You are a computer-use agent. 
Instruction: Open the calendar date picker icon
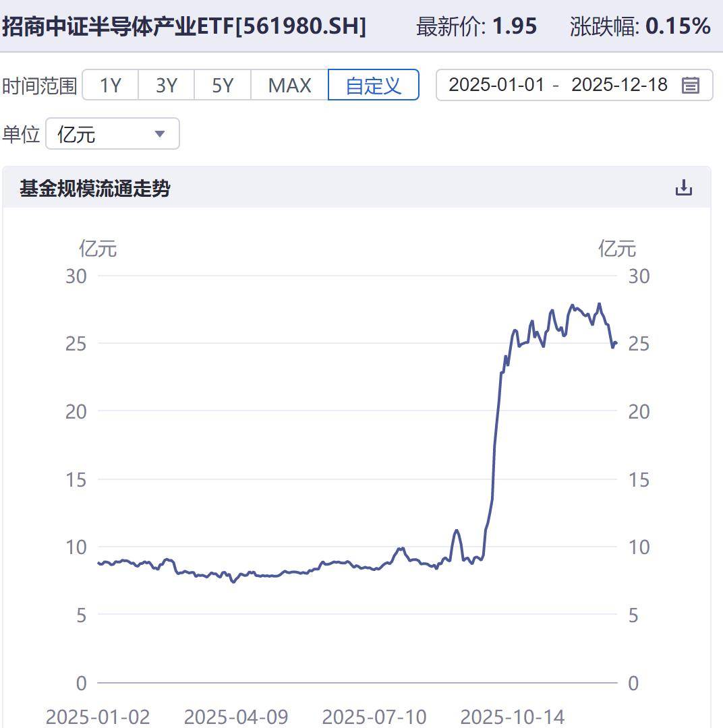(690, 86)
